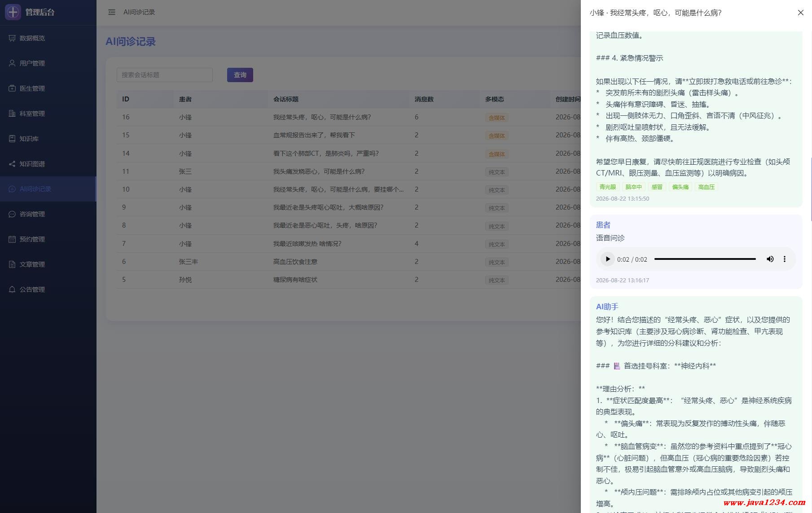Focus the 搜索会话标题 search field
The width and height of the screenshot is (812, 513).
tap(164, 75)
